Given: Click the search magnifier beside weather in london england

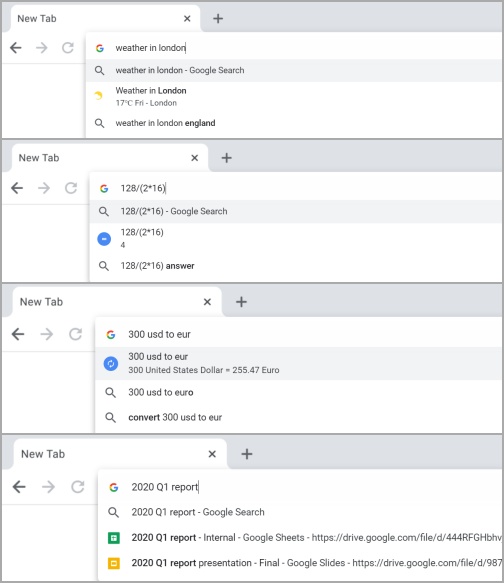Looking at the screenshot, I should pyautogui.click(x=99, y=123).
